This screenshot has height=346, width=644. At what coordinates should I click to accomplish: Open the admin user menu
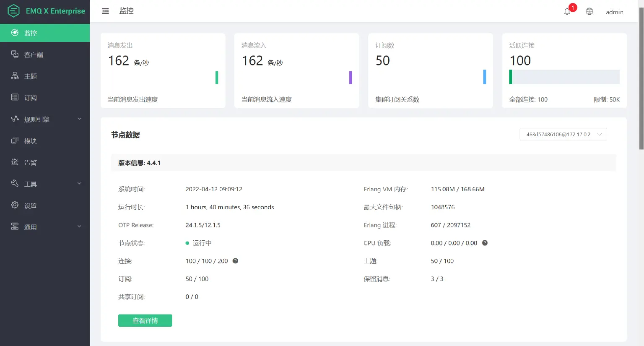coord(614,12)
